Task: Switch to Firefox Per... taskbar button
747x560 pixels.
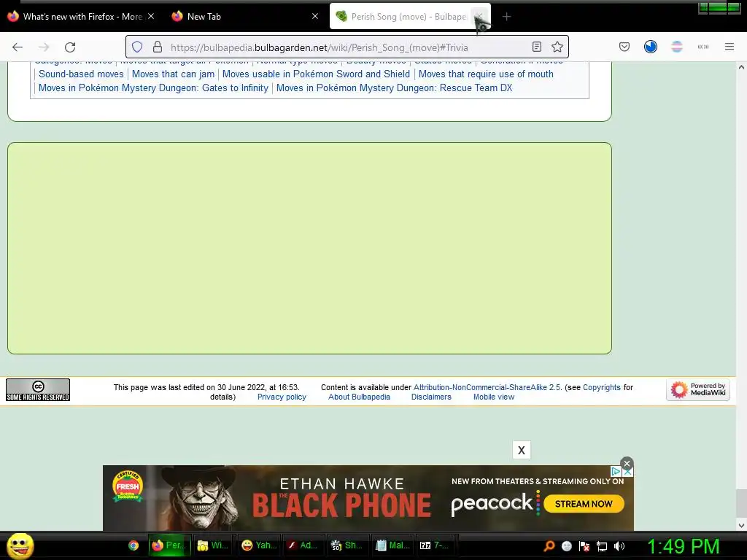Action: 169,545
